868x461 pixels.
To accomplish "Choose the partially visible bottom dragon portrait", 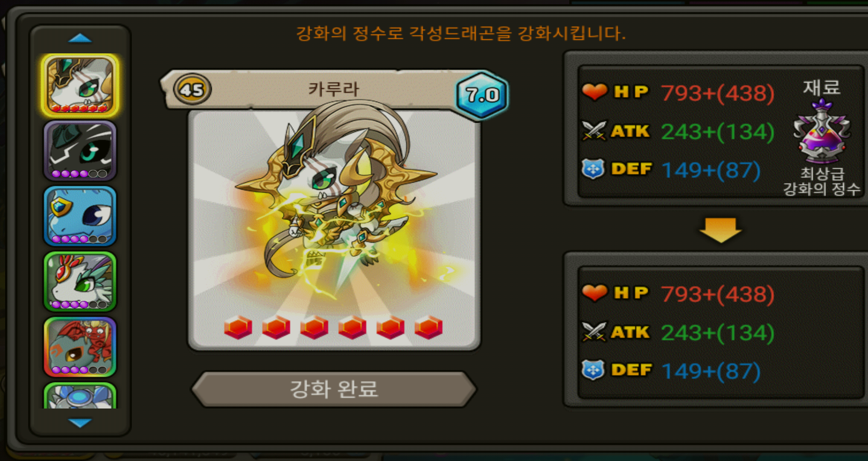I will 80,396.
